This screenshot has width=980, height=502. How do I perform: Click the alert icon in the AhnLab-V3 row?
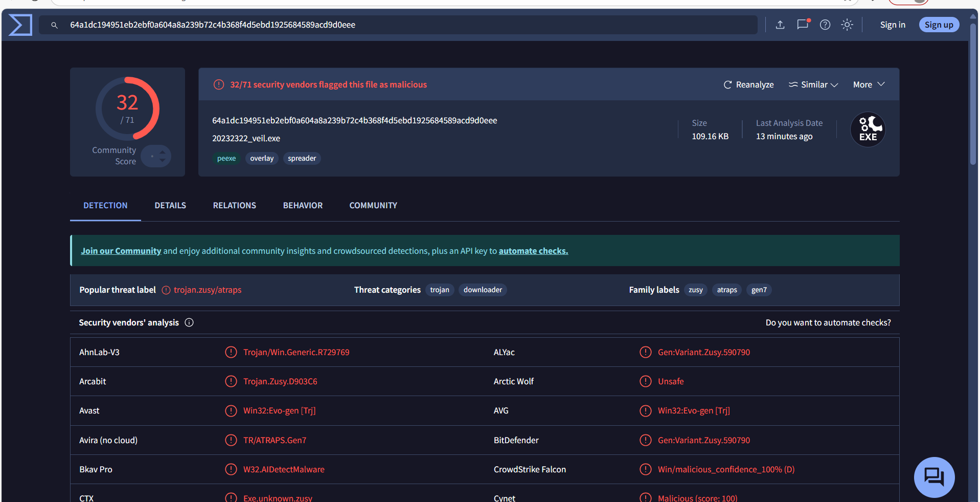pyautogui.click(x=231, y=352)
